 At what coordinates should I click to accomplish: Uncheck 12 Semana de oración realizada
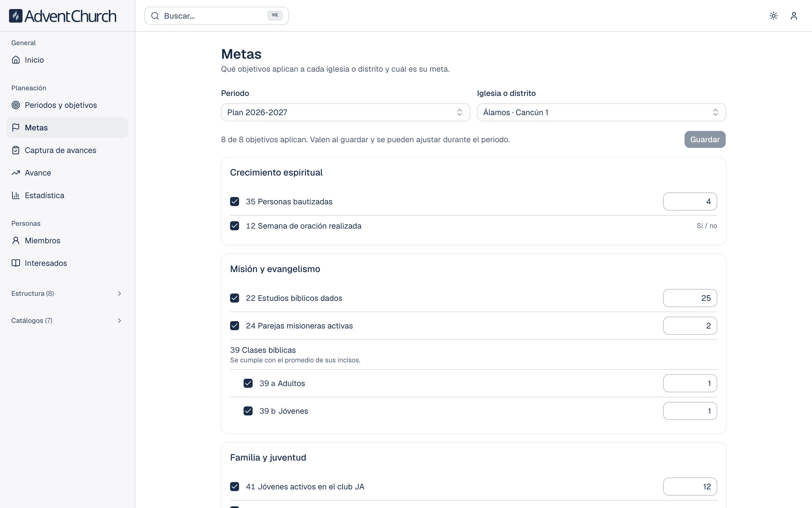235,226
